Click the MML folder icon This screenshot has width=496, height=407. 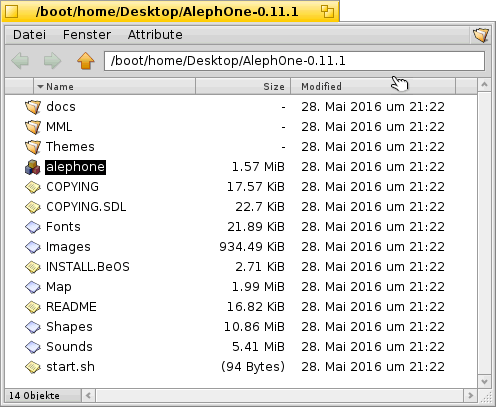pos(33,127)
